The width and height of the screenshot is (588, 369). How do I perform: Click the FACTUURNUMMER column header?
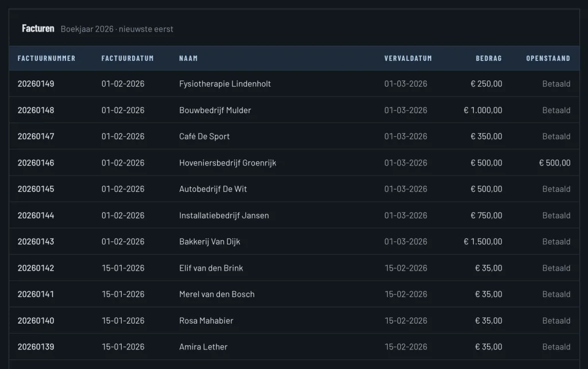(x=47, y=58)
